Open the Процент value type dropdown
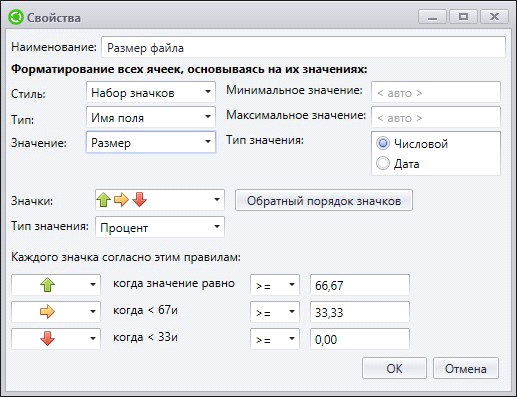Screen dimensions: 517x397 (160, 227)
